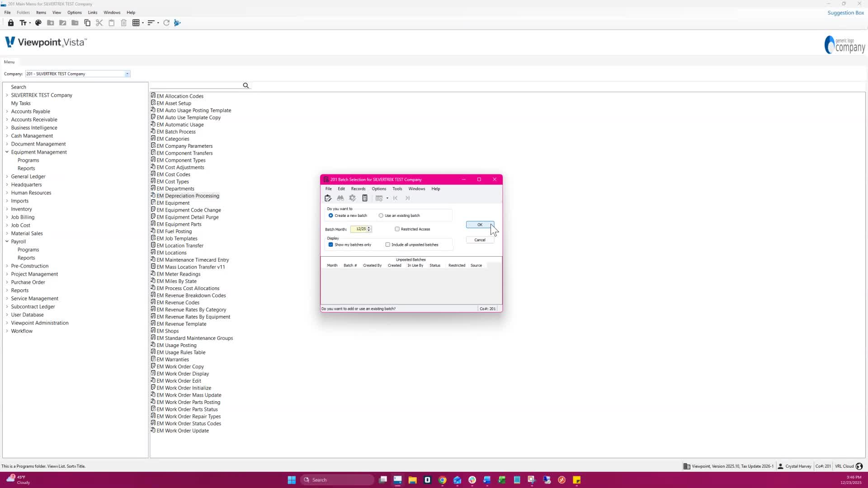The image size is (868, 488).
Task: Click the search magnifier icon above program list
Action: tap(246, 85)
